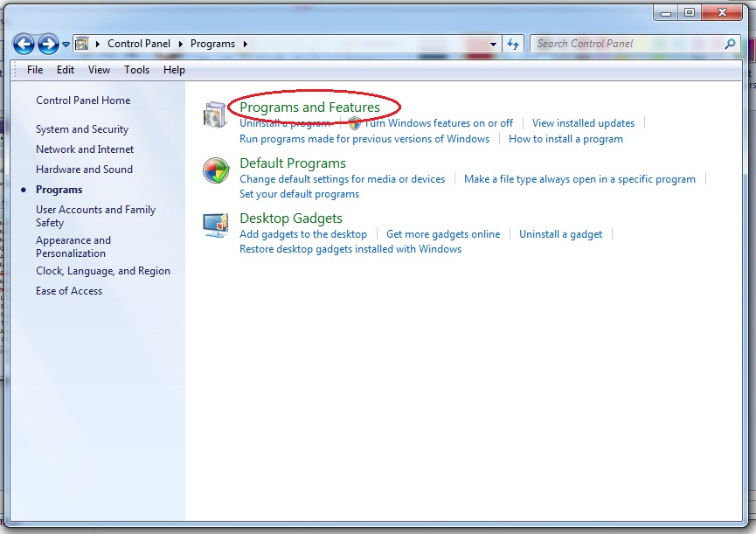Image resolution: width=756 pixels, height=534 pixels.
Task: Select Control Panel in the address breadcrumb
Action: 139,44
